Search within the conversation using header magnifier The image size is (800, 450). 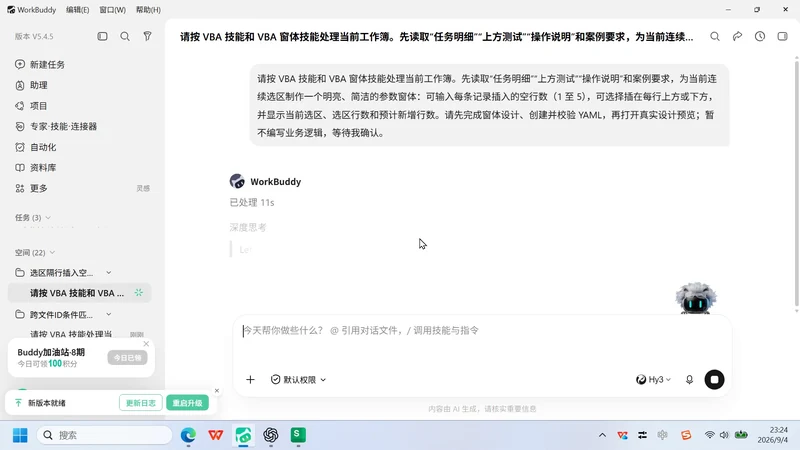click(715, 36)
